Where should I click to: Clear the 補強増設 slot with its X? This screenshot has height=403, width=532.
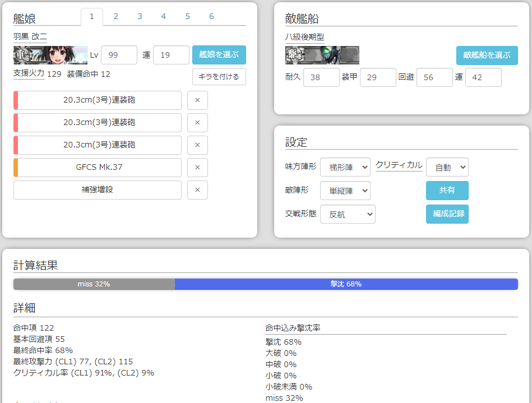197,189
